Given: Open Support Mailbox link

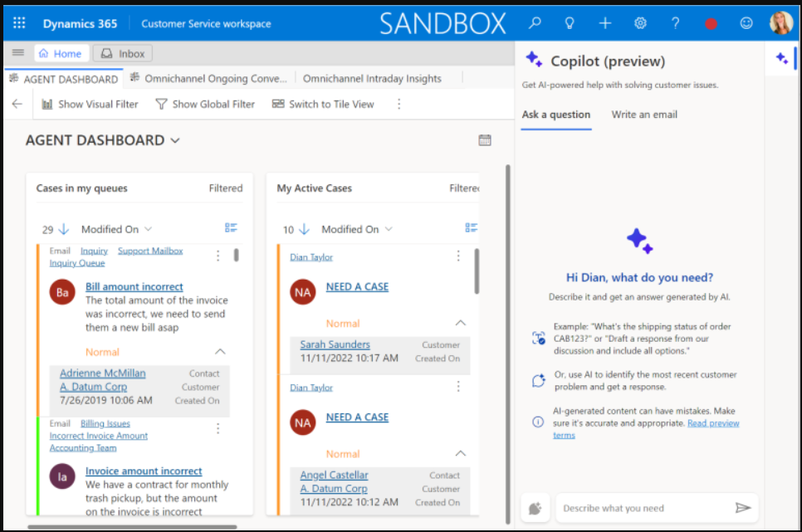Looking at the screenshot, I should coord(150,251).
